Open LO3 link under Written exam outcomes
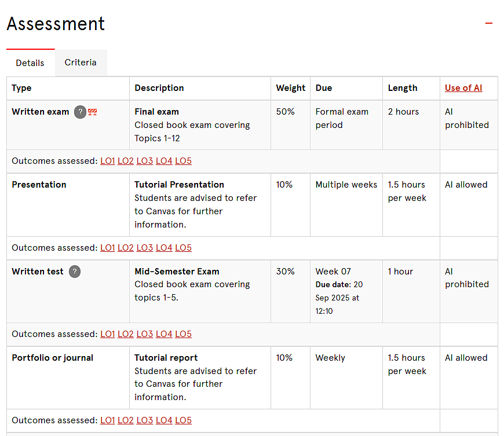 [x=145, y=160]
